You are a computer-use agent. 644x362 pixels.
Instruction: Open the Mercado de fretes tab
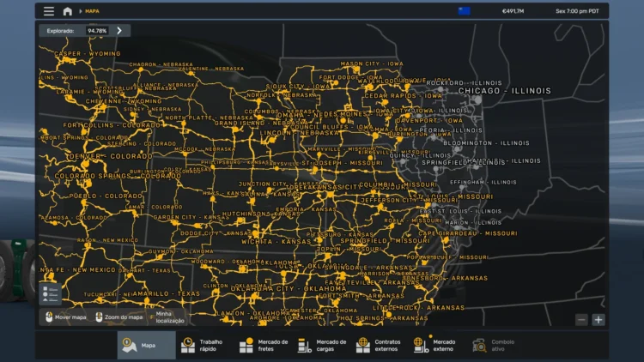264,345
